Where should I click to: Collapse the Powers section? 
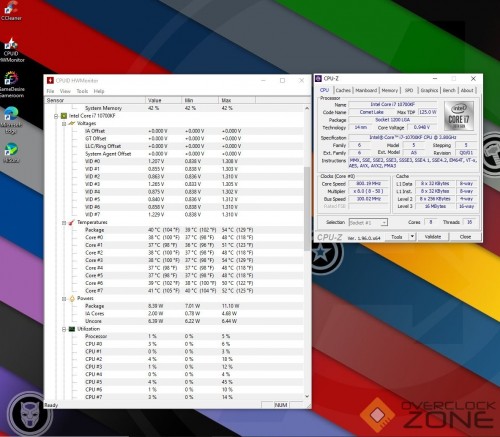pos(64,299)
